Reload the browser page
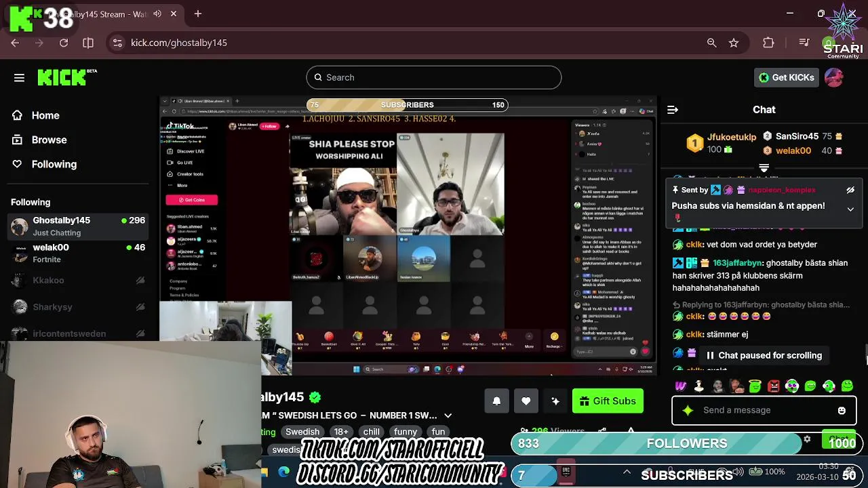The width and height of the screenshot is (868, 488). click(64, 43)
